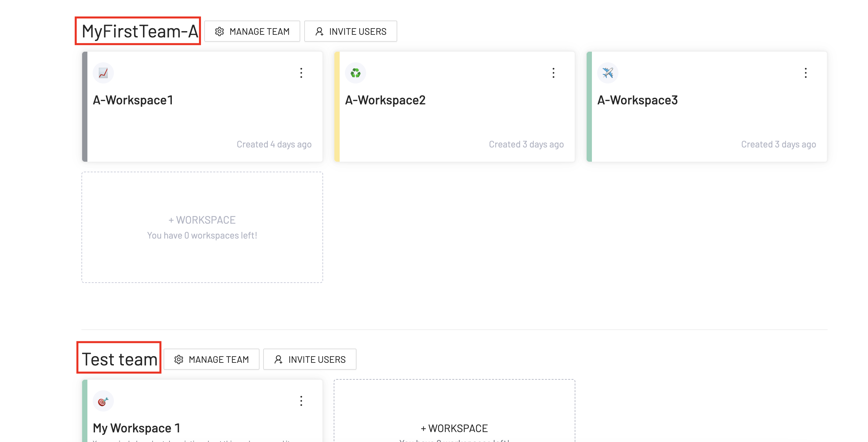Open three-dot menu for A-Workspace3
The height and width of the screenshot is (442, 868).
tap(805, 73)
